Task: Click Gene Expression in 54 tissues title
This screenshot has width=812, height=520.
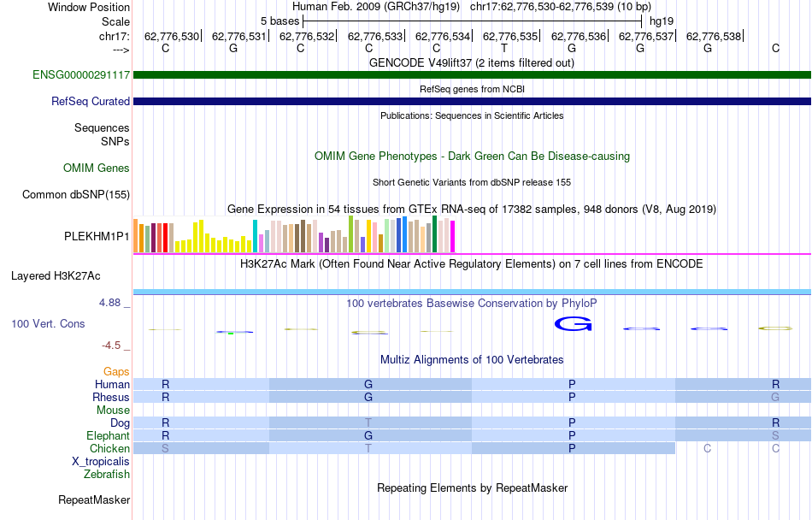Action: pos(472,210)
